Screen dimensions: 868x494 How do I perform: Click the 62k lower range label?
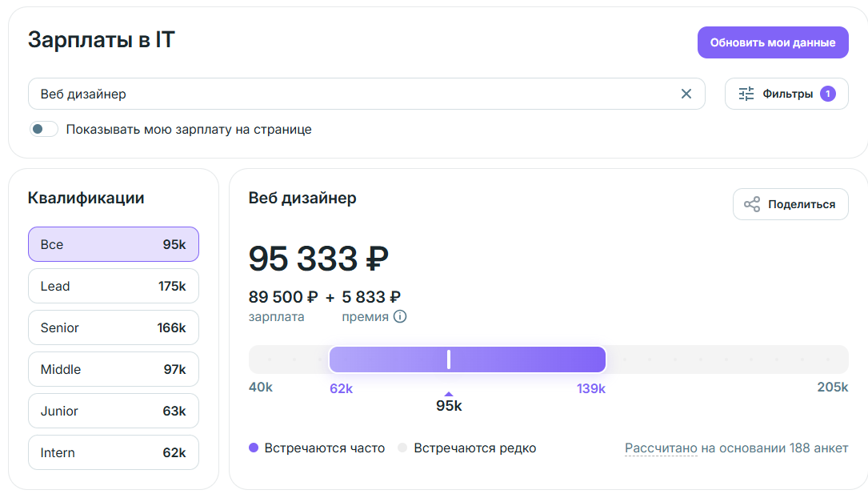(341, 389)
